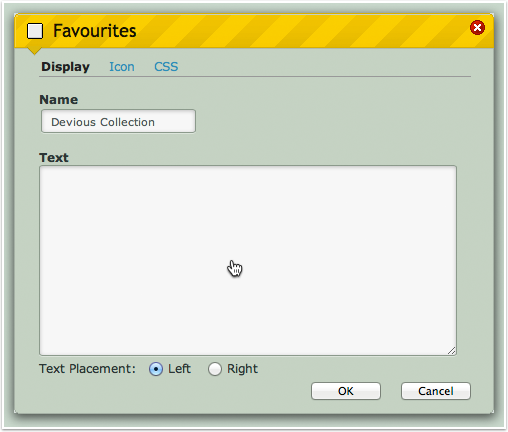Focus the Name field containing Devious Collection

coord(118,121)
